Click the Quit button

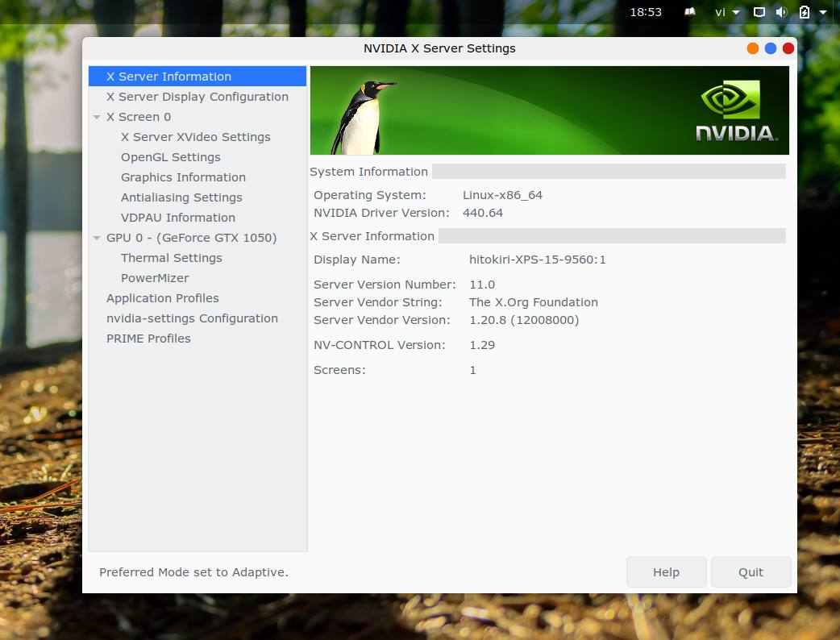click(x=751, y=572)
